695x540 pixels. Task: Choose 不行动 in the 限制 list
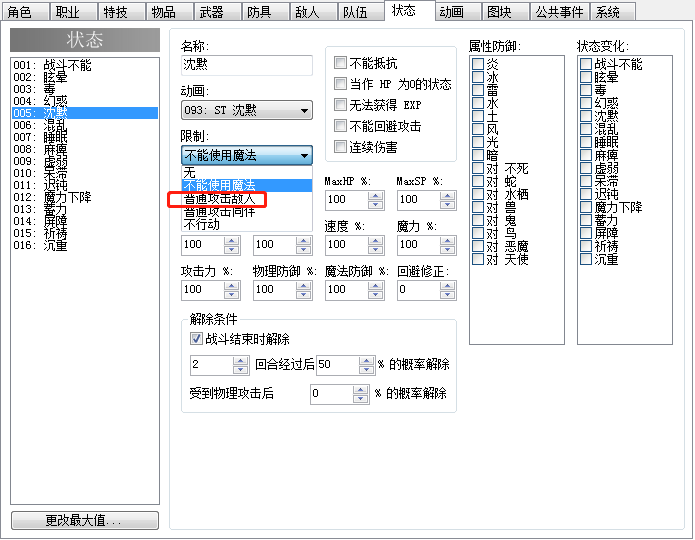246,224
